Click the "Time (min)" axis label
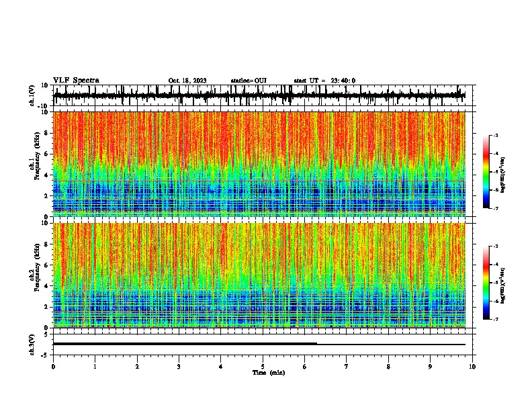This screenshot has width=532, height=411. 269,373
